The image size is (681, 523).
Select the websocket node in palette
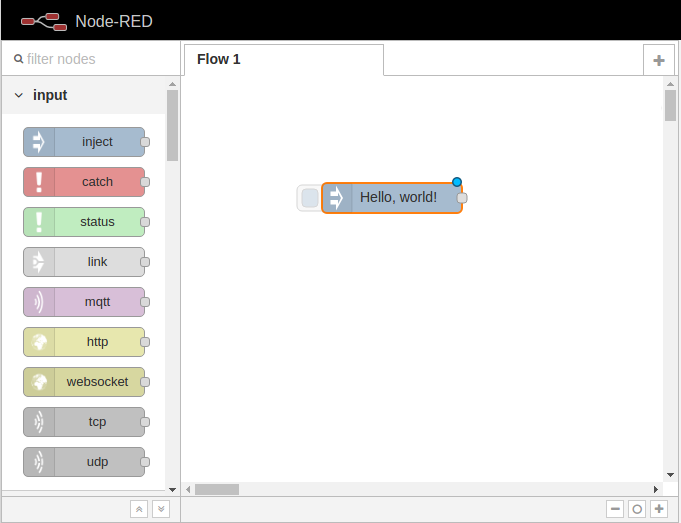coord(84,382)
